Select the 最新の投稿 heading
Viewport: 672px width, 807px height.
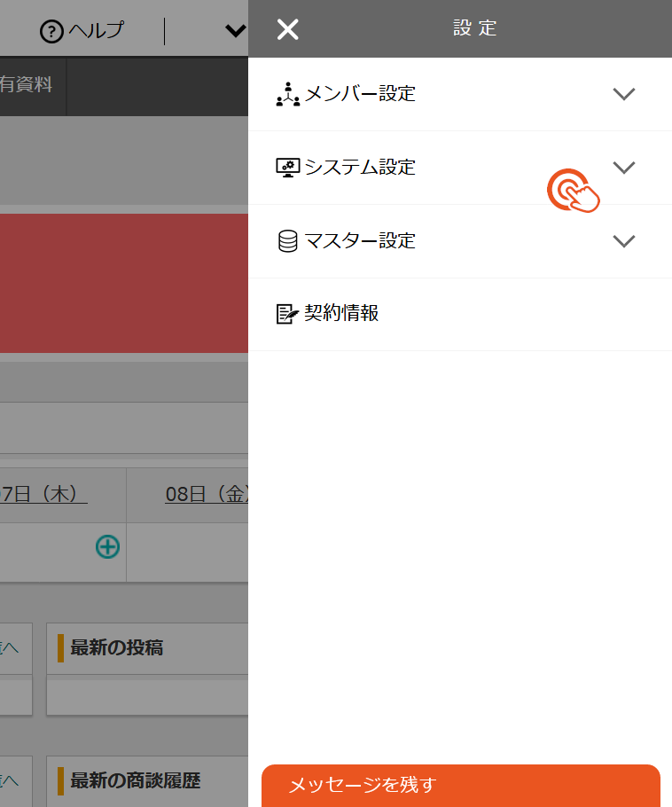[117, 647]
